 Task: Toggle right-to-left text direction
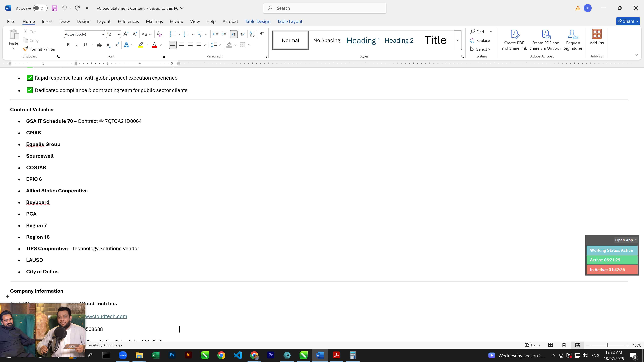(243, 34)
